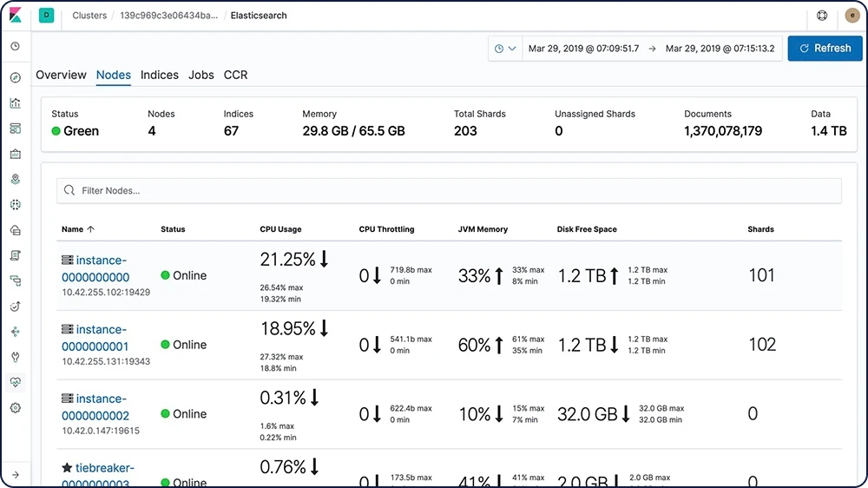The height and width of the screenshot is (488, 868).
Task: Sort by the Shards column header
Action: 760,229
